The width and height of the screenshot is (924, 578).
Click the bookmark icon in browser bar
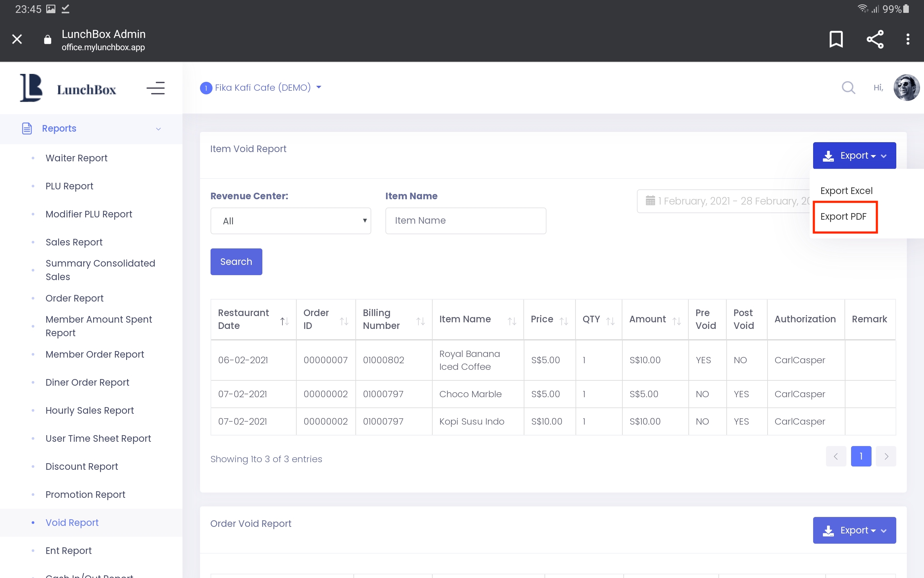point(836,39)
